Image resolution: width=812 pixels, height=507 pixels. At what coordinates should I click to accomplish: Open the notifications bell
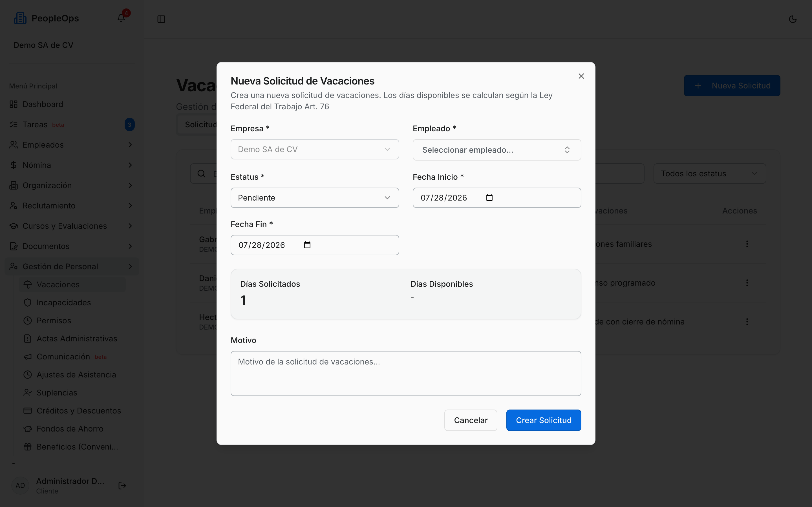(121, 18)
